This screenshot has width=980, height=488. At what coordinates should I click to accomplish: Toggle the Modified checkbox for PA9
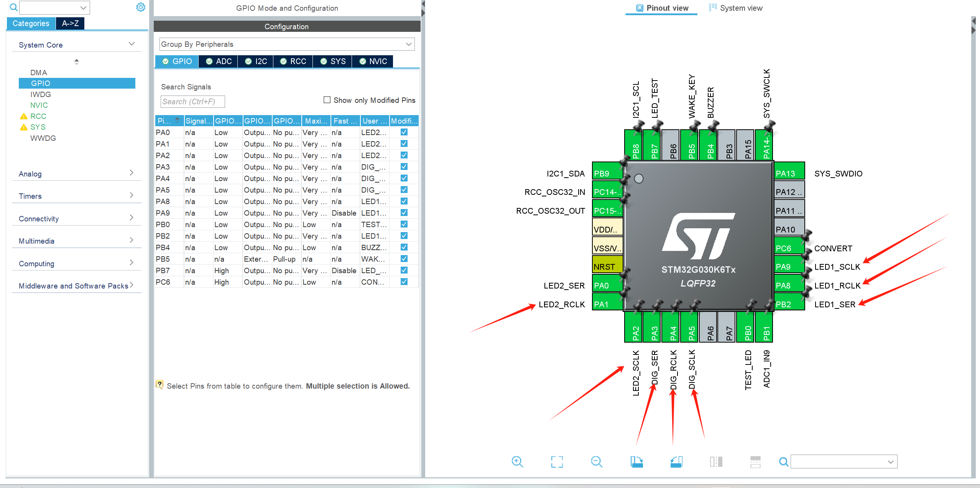[x=404, y=213]
